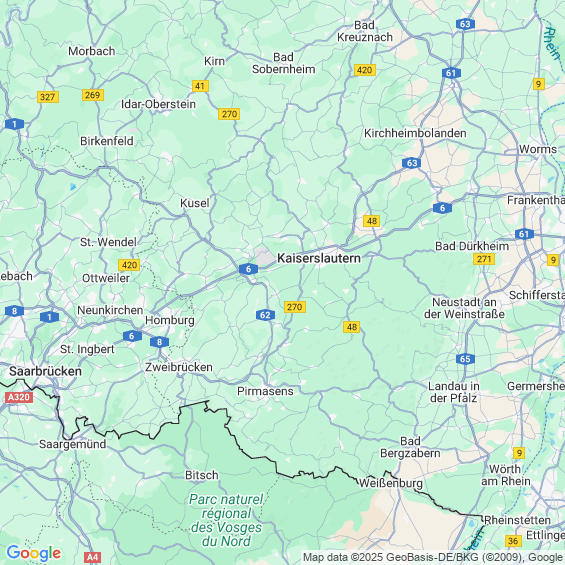Click the A320 red highway shield

(x=19, y=397)
